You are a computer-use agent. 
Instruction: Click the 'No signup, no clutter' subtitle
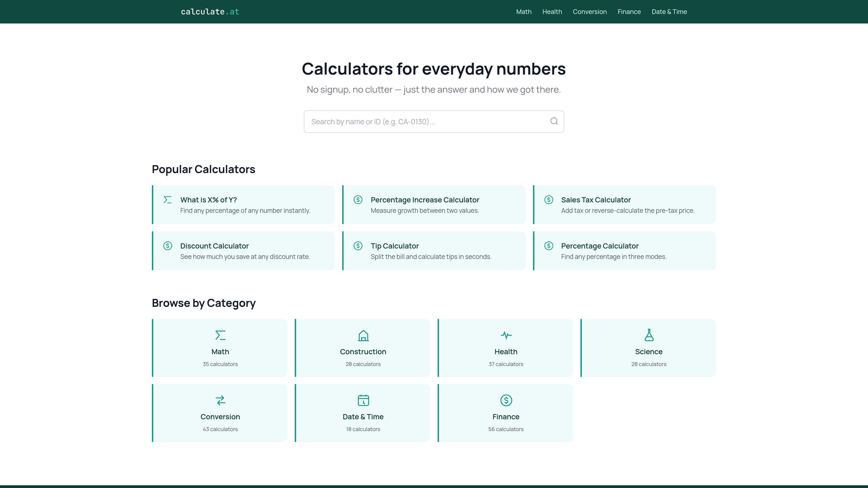[x=434, y=90]
